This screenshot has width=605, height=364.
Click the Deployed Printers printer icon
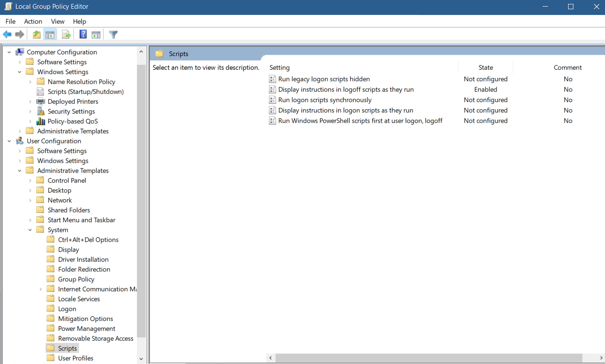coord(40,101)
